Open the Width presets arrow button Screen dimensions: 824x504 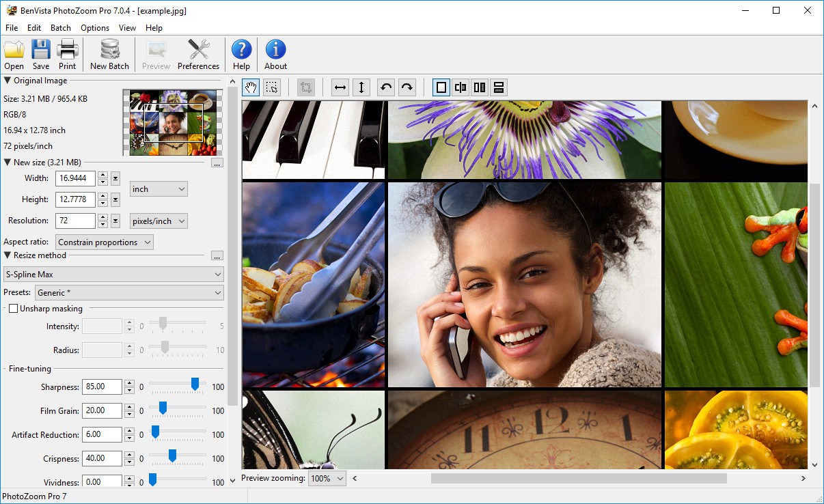[x=115, y=178]
